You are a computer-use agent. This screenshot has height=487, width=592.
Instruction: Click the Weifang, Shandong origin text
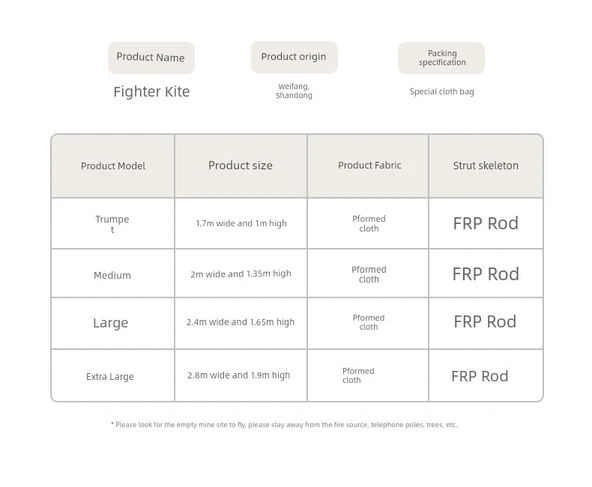click(294, 91)
